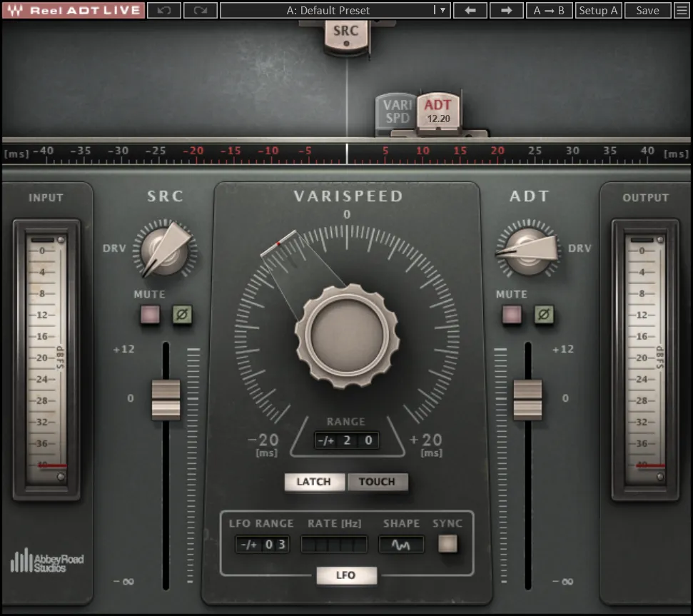Click the Save button

click(x=647, y=10)
